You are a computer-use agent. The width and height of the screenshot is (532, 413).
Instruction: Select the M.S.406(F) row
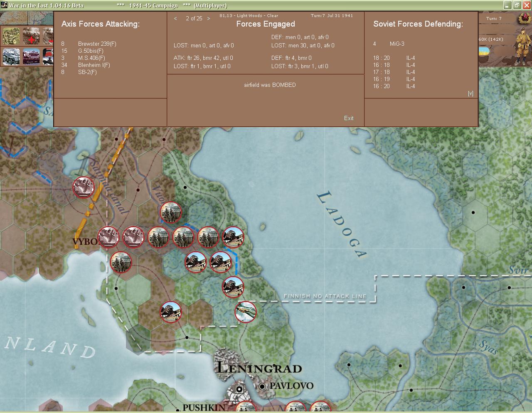pyautogui.click(x=83, y=58)
